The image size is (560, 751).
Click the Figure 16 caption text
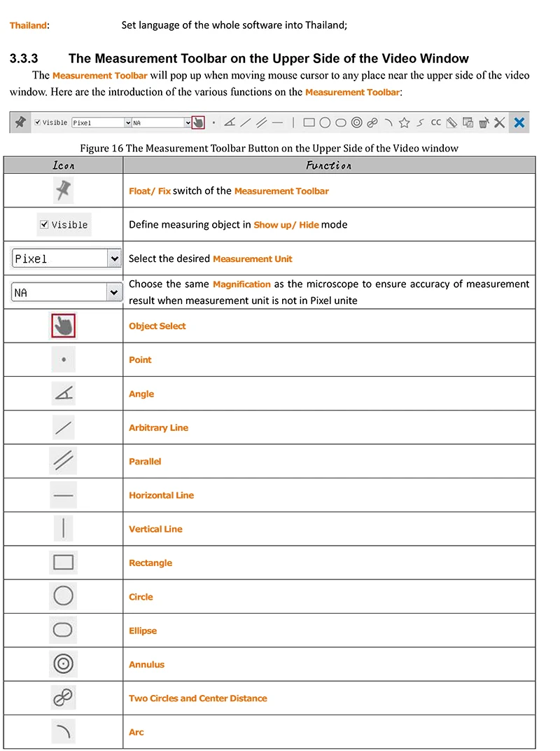[269, 148]
